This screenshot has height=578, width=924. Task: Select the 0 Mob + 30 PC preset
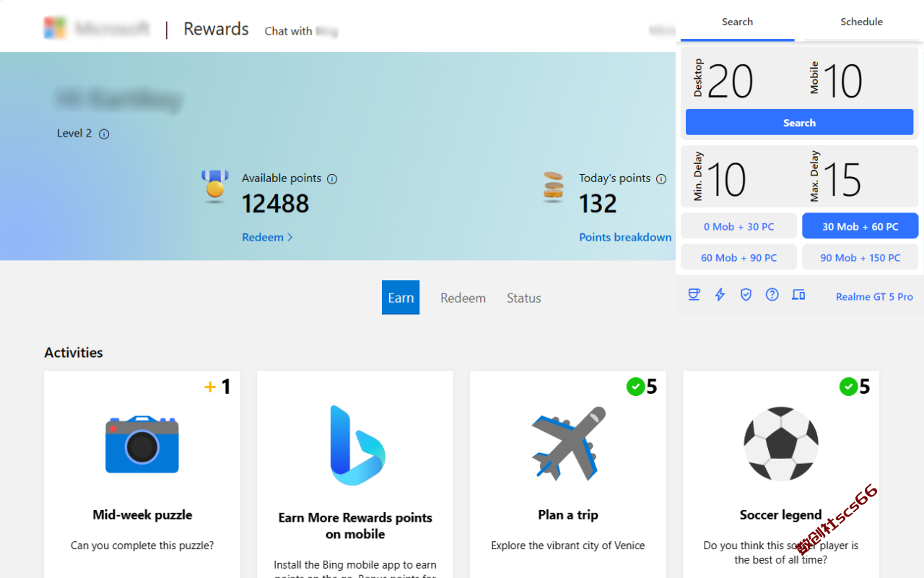click(738, 226)
